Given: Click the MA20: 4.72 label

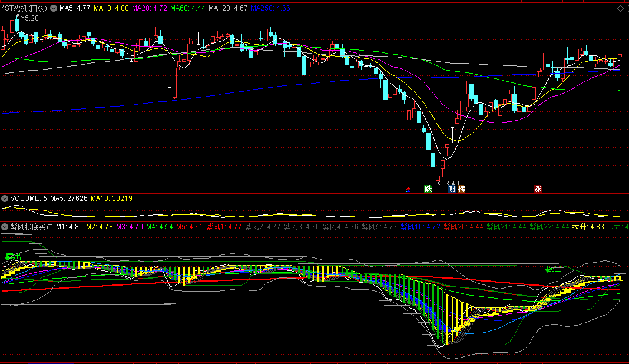Looking at the screenshot, I should 149,8.
